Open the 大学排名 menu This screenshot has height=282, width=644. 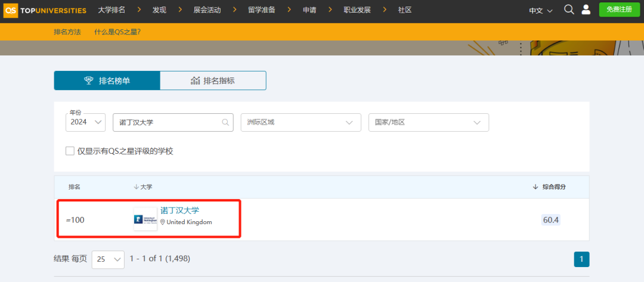click(x=111, y=10)
